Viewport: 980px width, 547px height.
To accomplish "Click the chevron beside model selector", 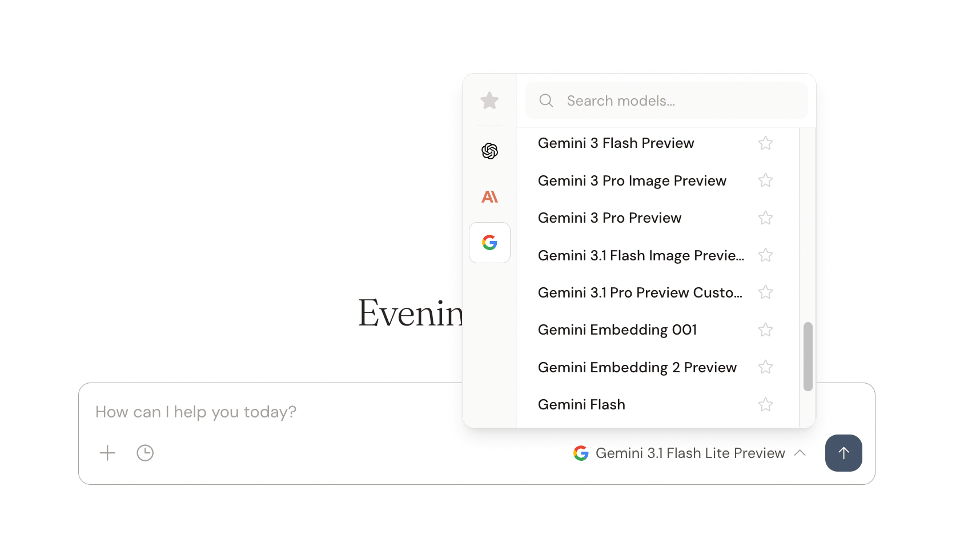I will pos(800,453).
